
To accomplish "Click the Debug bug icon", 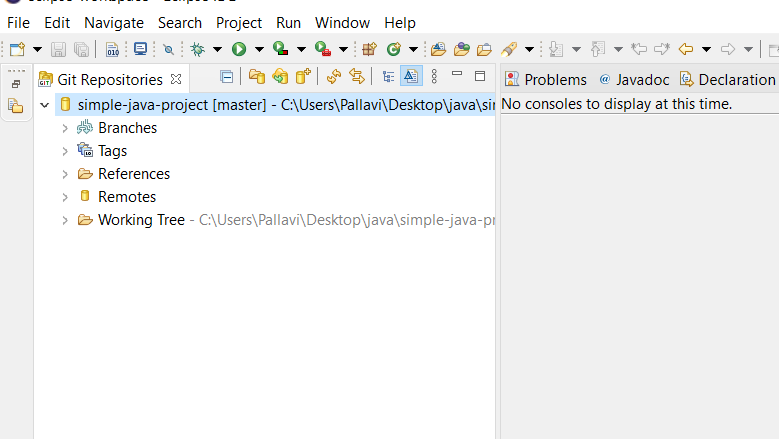I will (197, 49).
